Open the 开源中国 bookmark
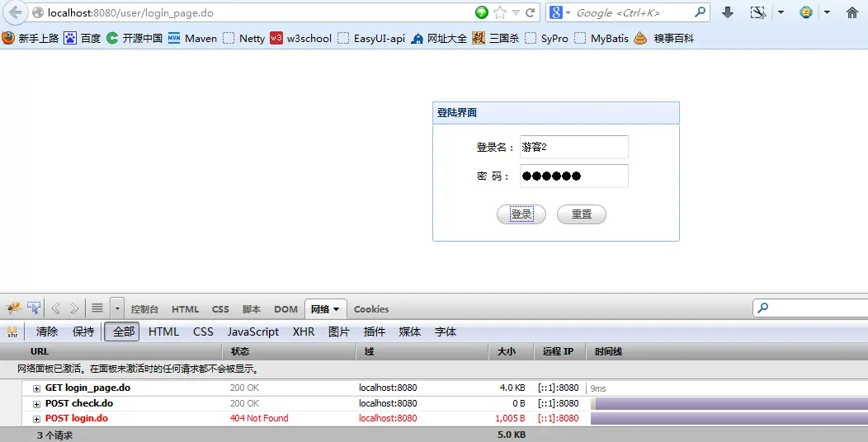The height and width of the screenshot is (442, 868). coord(134,38)
